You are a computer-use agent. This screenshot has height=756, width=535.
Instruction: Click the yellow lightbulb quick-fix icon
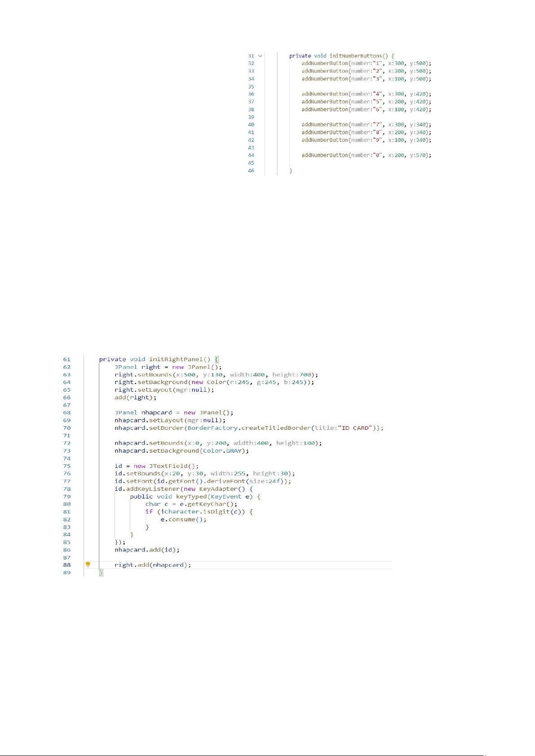point(88,564)
